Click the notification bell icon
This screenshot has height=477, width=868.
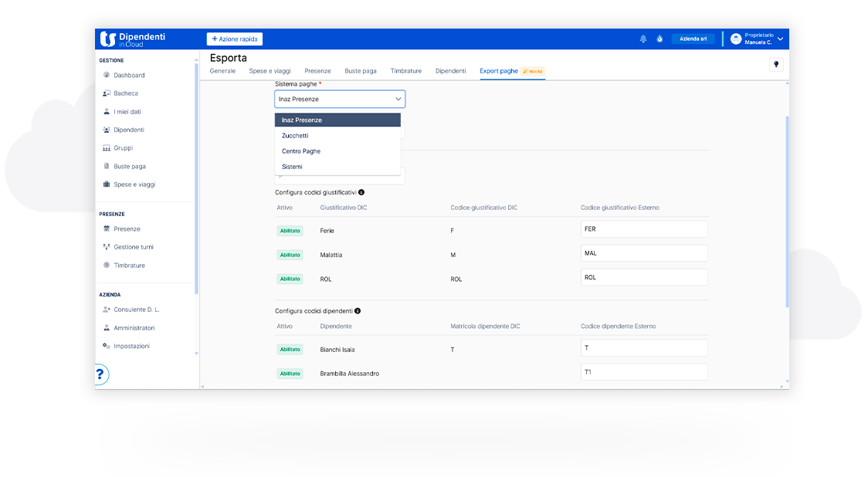(643, 39)
